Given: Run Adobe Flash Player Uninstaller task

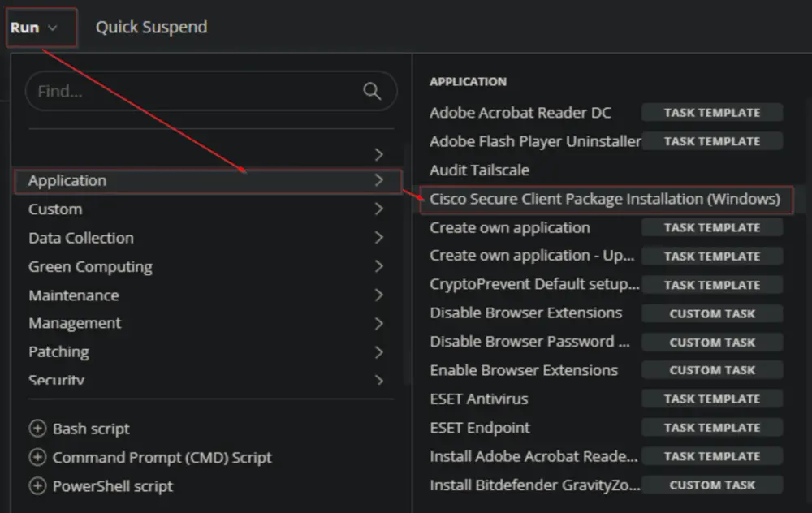Looking at the screenshot, I should [x=535, y=141].
